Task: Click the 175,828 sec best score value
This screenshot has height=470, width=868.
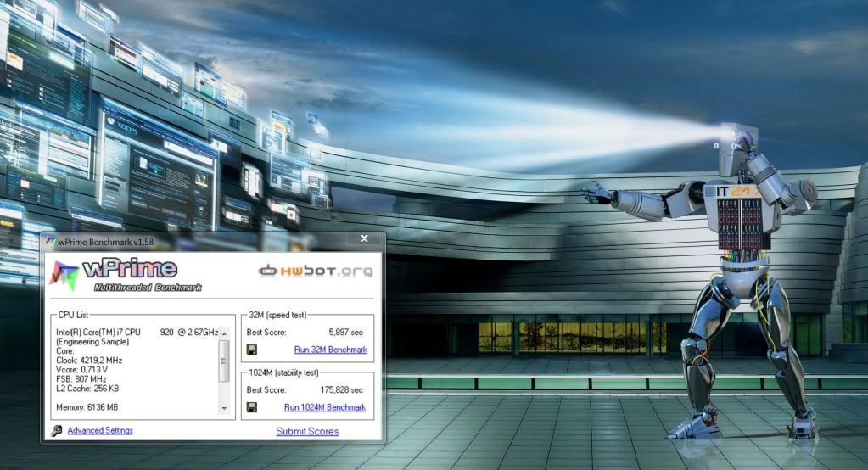Action: point(342,389)
